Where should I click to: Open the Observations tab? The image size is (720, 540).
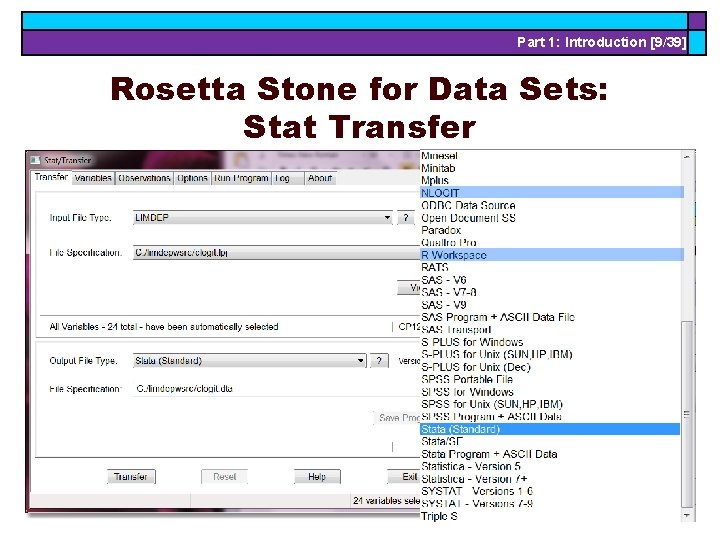144,178
